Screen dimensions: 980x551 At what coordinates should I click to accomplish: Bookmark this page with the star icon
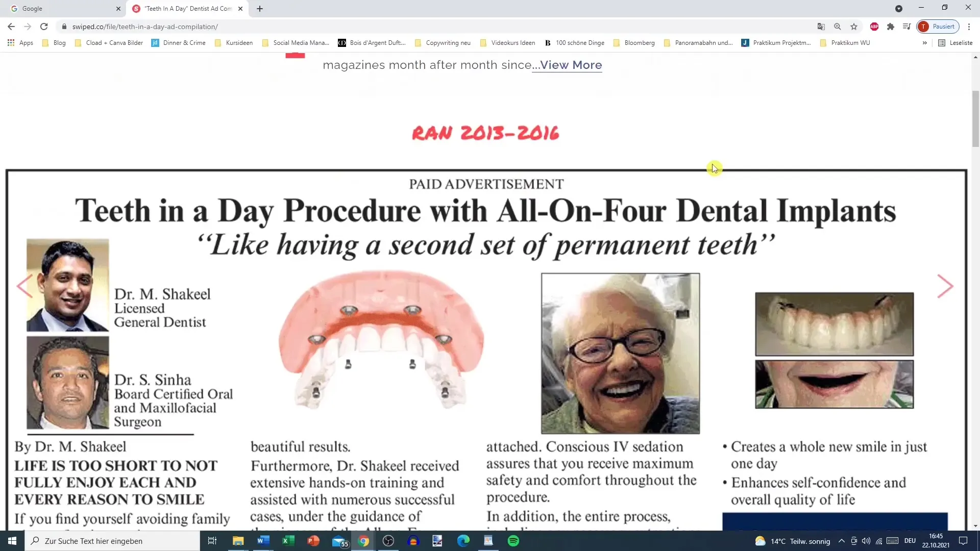click(853, 27)
